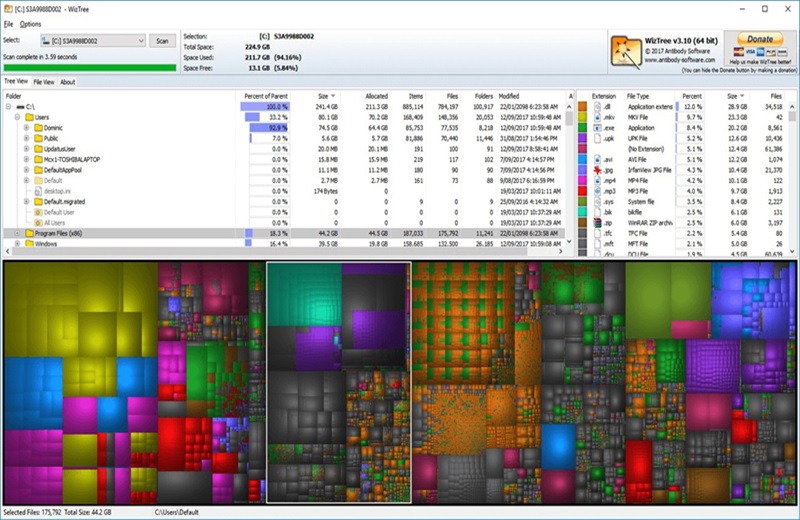Image resolution: width=800 pixels, height=520 pixels.
Task: Click the extension list scroll-down arrow
Action: coord(792,251)
